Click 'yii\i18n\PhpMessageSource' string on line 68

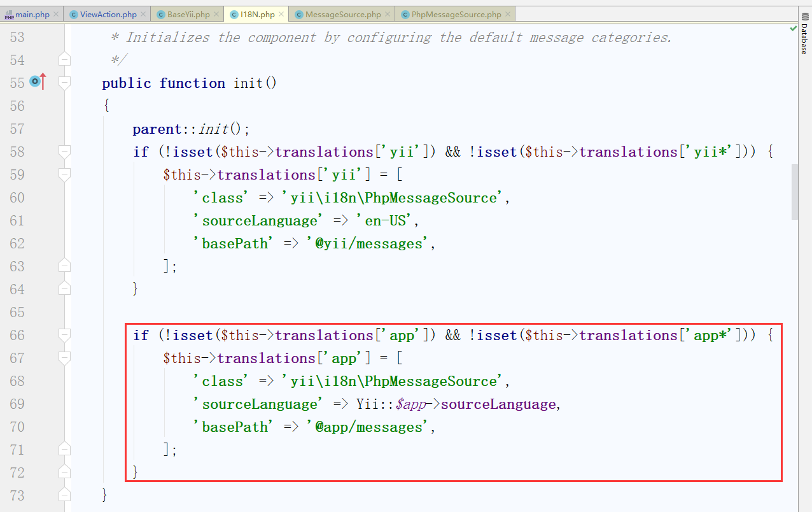tap(393, 381)
